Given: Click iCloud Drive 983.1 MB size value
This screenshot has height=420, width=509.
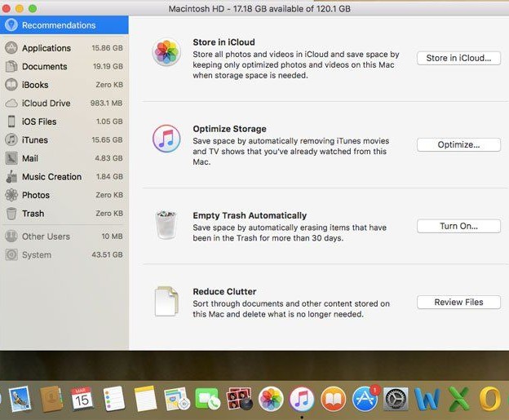Looking at the screenshot, I should tap(107, 104).
